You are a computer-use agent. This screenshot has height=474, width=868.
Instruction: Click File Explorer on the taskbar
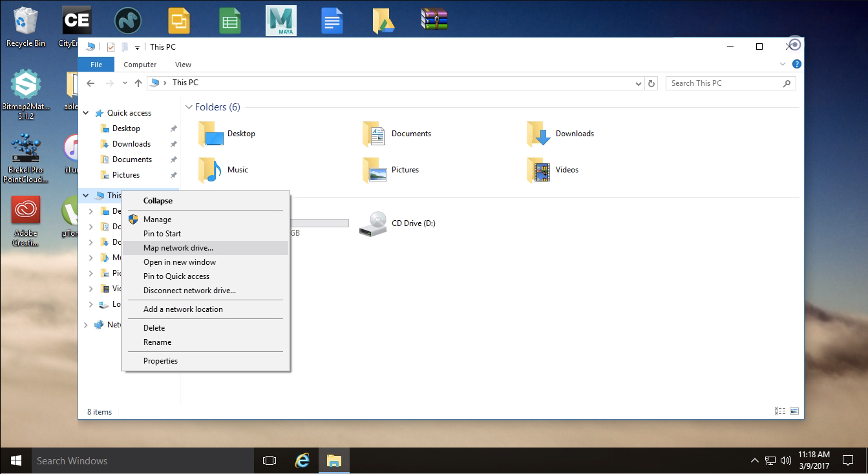pyautogui.click(x=333, y=460)
